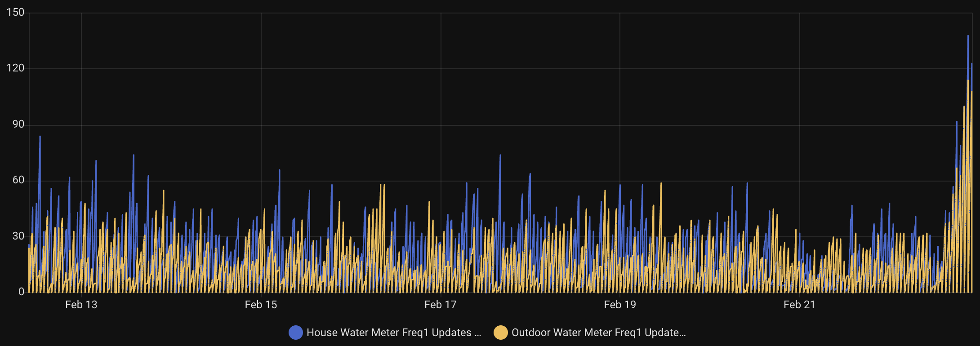Click the 150 y-axis value label

(15, 13)
